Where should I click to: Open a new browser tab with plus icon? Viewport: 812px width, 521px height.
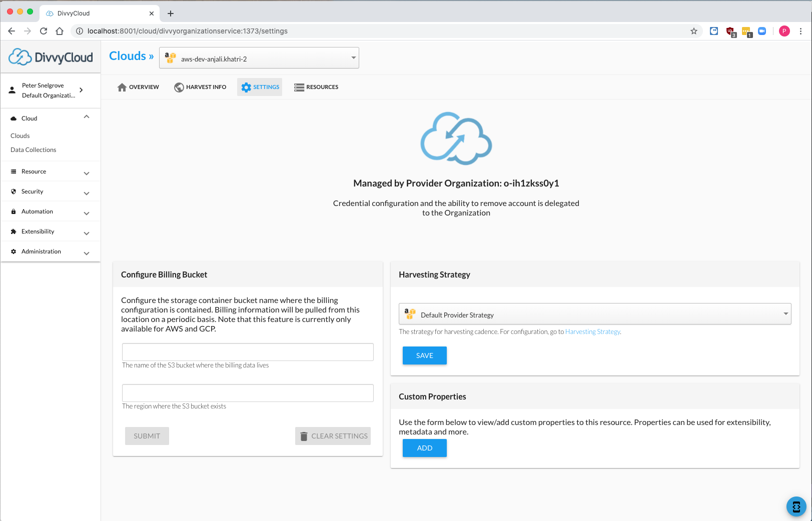pyautogui.click(x=171, y=13)
